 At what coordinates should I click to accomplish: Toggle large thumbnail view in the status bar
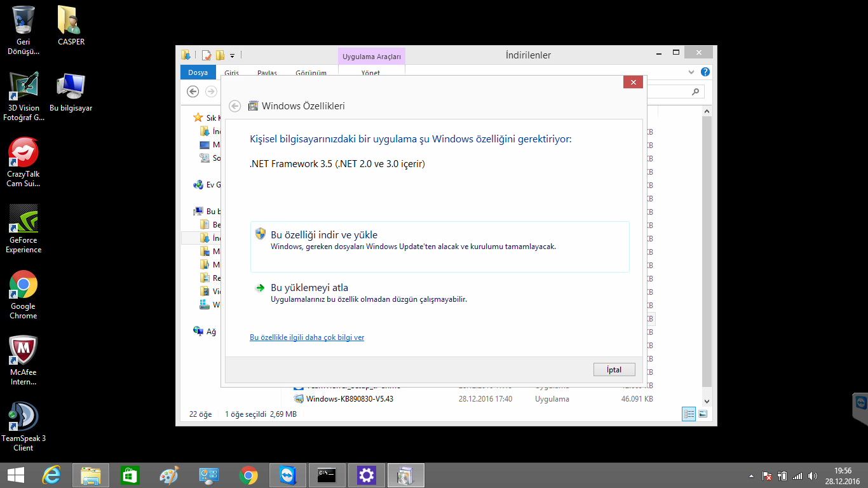click(703, 414)
